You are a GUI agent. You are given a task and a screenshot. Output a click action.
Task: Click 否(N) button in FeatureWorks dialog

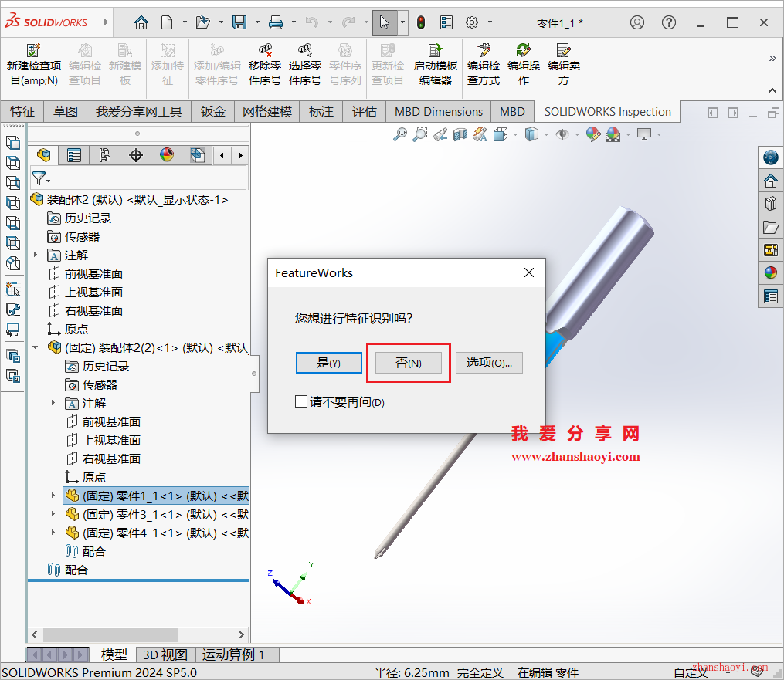[409, 363]
